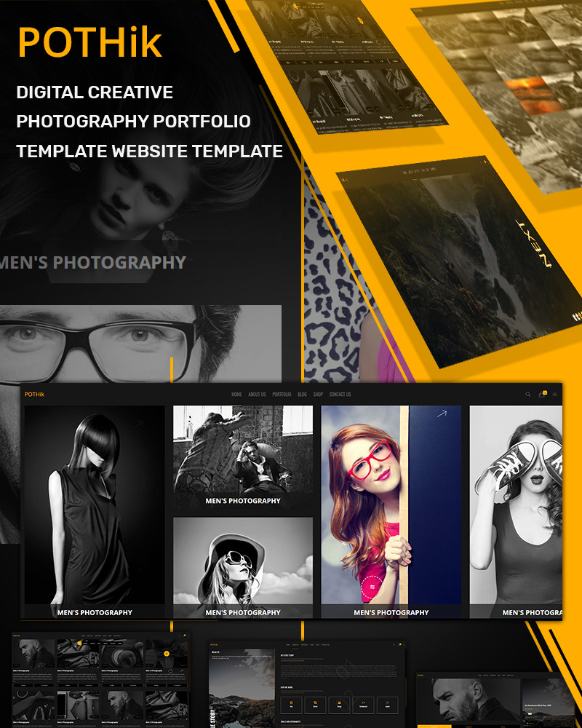Click the diagonal arrow icon on the redhead's photo
This screenshot has height=728, width=582.
(x=442, y=414)
